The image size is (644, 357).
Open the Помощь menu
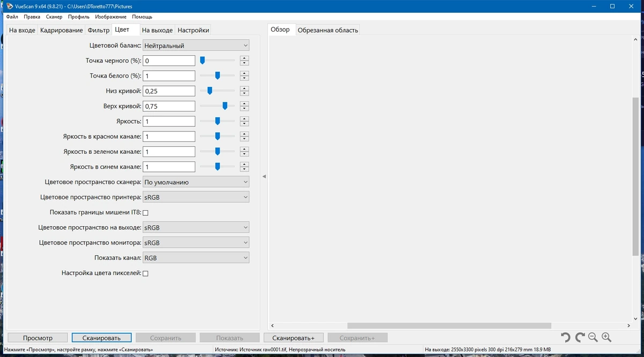coord(142,17)
